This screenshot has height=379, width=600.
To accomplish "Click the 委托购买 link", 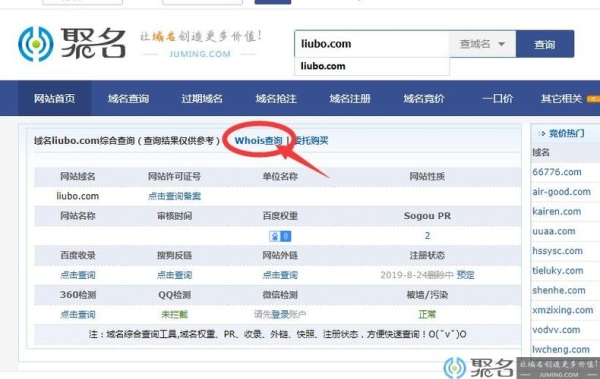I will 311,140.
